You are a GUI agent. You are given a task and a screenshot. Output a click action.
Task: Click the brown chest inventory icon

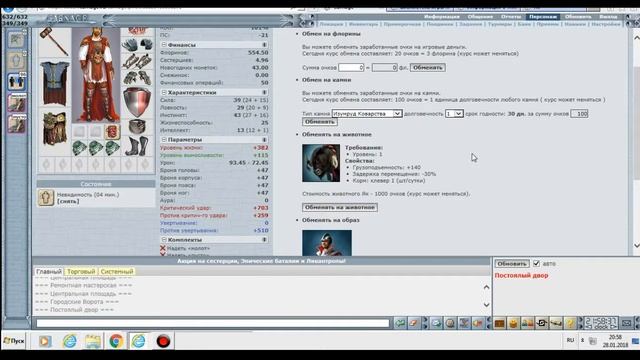tap(500, 323)
